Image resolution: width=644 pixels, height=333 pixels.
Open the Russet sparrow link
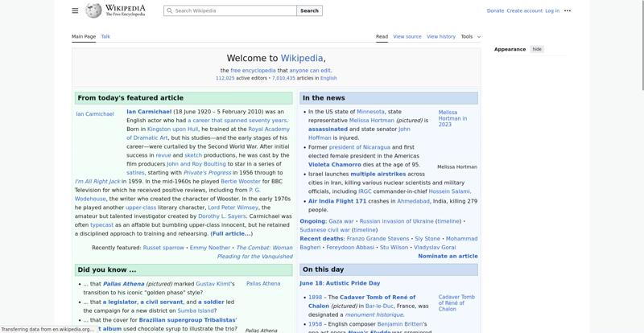point(163,248)
